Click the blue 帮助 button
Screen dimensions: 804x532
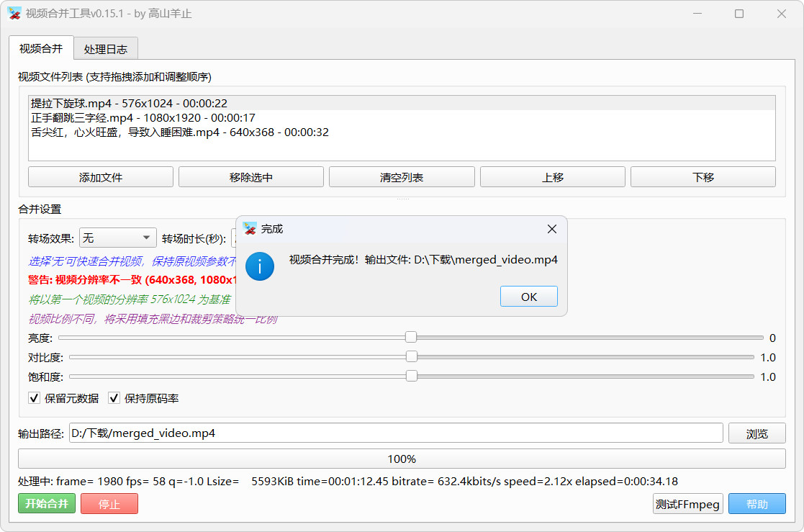coord(756,504)
